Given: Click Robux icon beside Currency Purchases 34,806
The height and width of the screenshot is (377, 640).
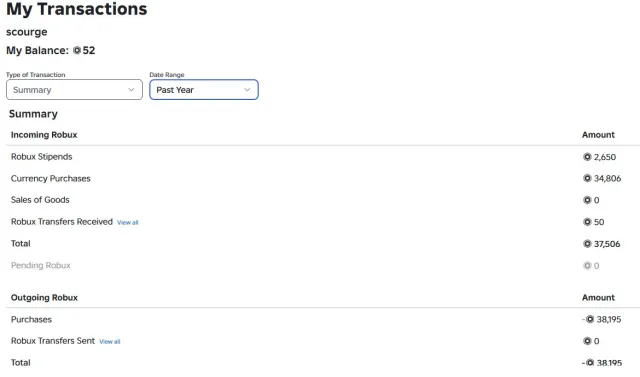Looking at the screenshot, I should pyautogui.click(x=587, y=178).
